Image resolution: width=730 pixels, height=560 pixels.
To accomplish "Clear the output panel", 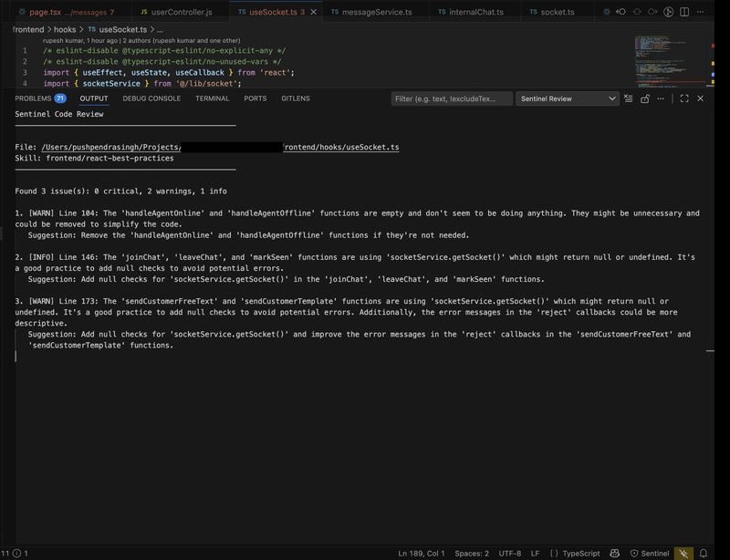I will tap(629, 99).
